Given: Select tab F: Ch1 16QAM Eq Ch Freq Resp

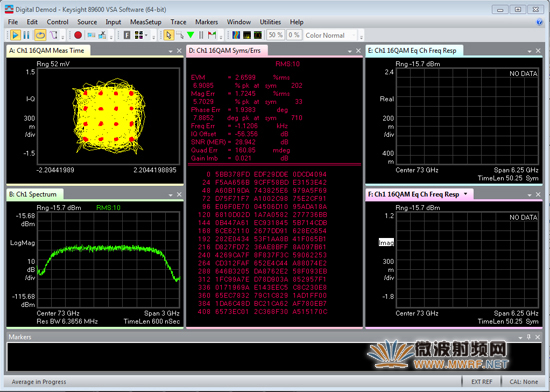Looking at the screenshot, I should coord(419,194).
